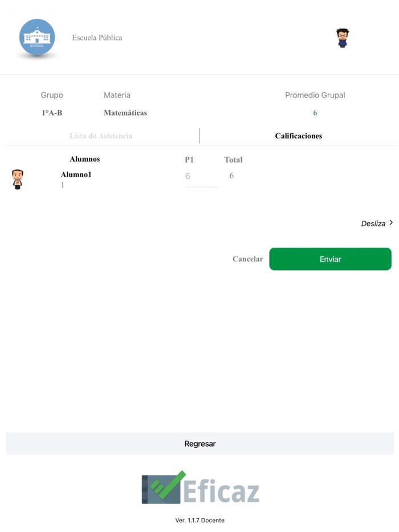Viewport: 399px width, 532px height.
Task: Tap the Ver. 1.1.7 Docente version text
Action: 199,520
